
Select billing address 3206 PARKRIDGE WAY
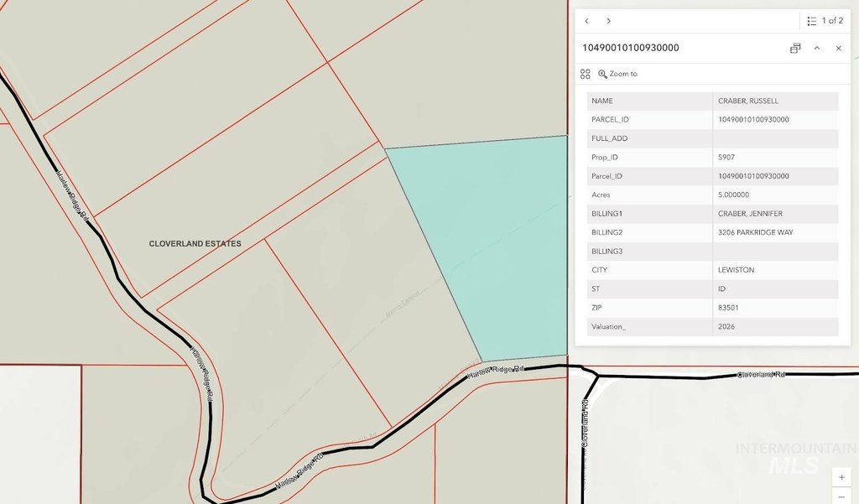coord(756,232)
